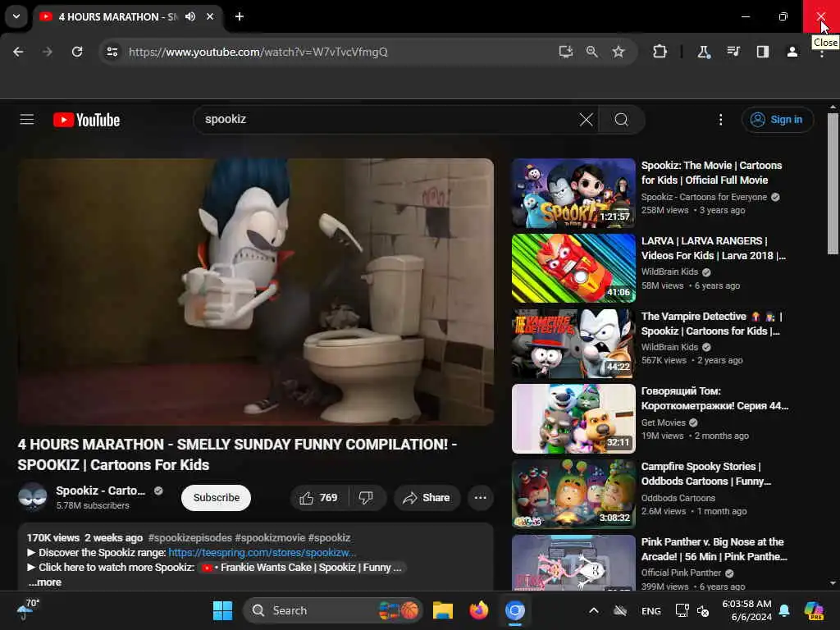This screenshot has width=840, height=630.
Task: Open Pink Panther v. Big Nose title
Action: [714, 549]
